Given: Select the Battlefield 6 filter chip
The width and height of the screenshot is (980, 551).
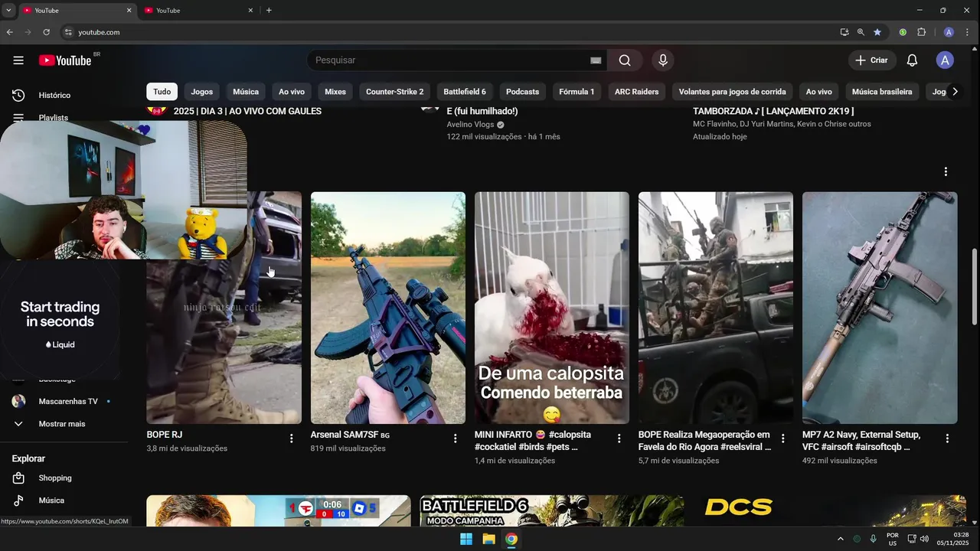Looking at the screenshot, I should pyautogui.click(x=465, y=91).
